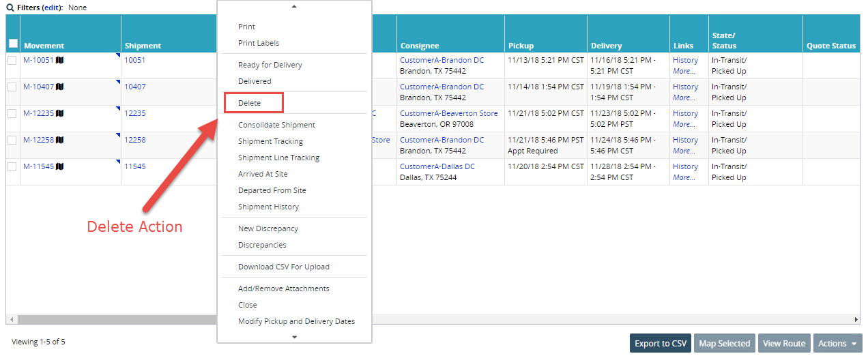Image resolution: width=868 pixels, height=356 pixels.
Task: Expand More links for M-12258 row
Action: [684, 151]
